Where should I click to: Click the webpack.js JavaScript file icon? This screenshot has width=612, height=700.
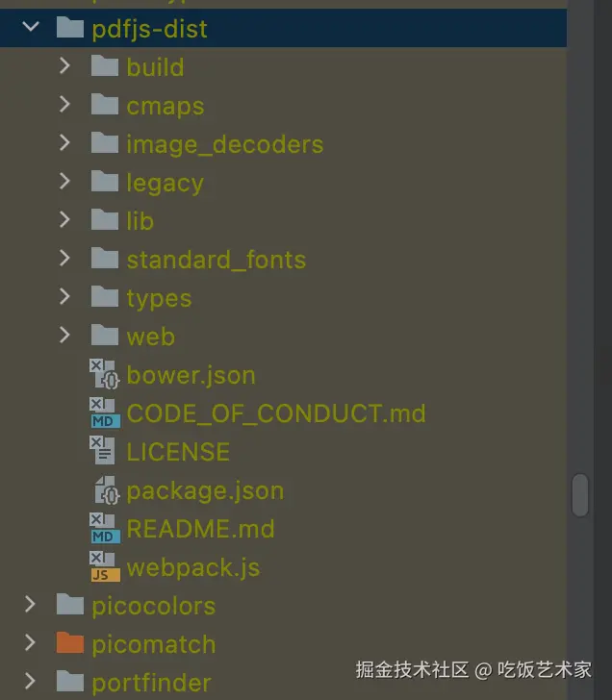click(105, 567)
